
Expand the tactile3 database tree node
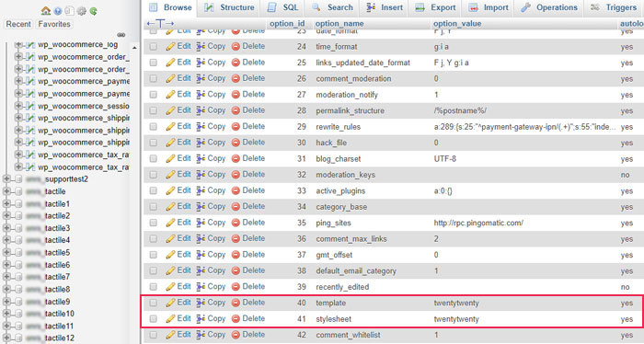6,228
